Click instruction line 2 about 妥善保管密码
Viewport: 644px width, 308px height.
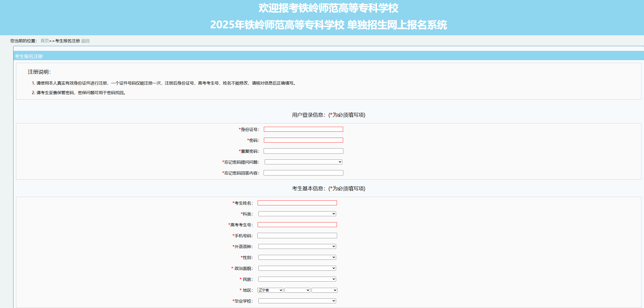(x=81, y=93)
